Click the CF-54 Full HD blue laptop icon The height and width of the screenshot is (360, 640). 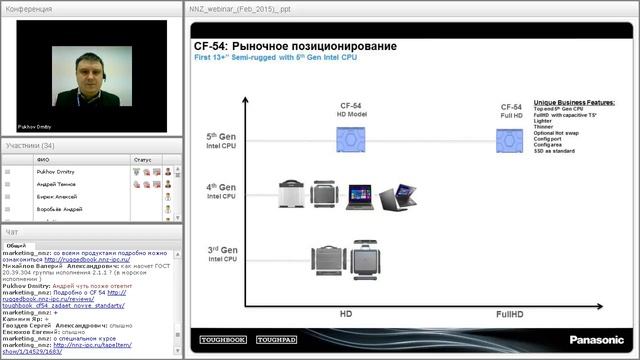(x=509, y=141)
